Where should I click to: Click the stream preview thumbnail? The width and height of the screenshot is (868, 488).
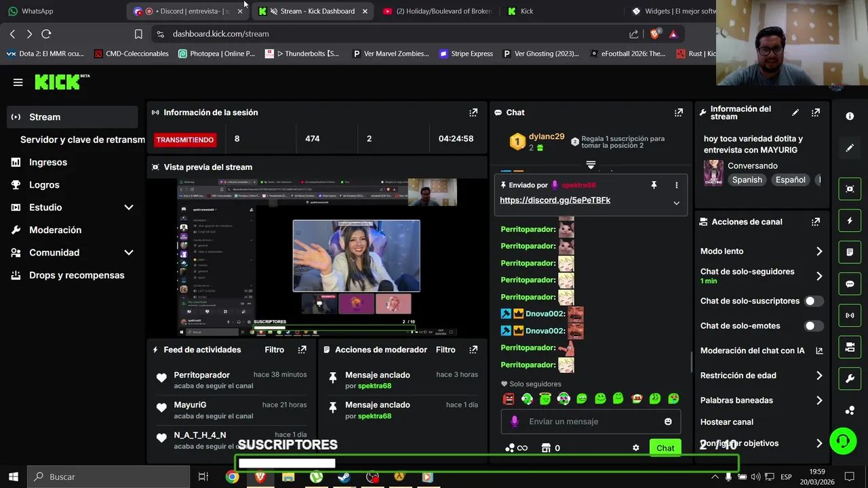[317, 258]
